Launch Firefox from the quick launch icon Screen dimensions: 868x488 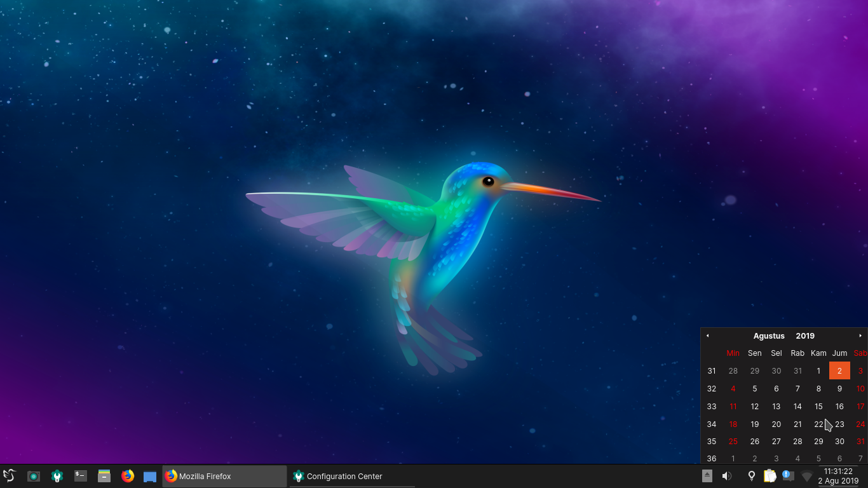pyautogui.click(x=128, y=476)
